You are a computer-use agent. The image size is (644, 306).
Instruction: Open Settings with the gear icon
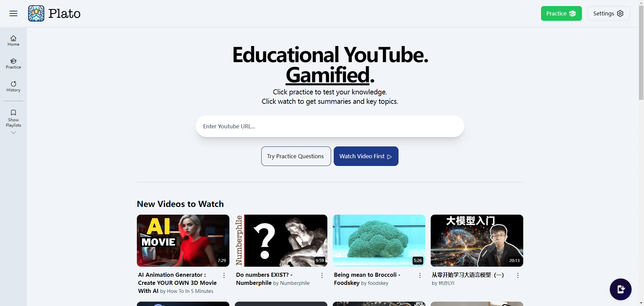click(608, 13)
